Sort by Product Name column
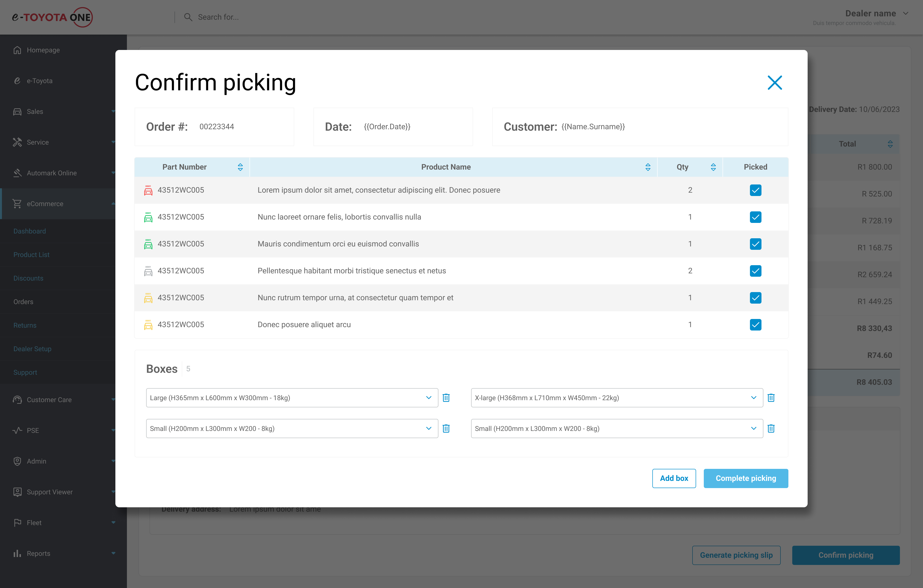The height and width of the screenshot is (588, 923). click(648, 167)
